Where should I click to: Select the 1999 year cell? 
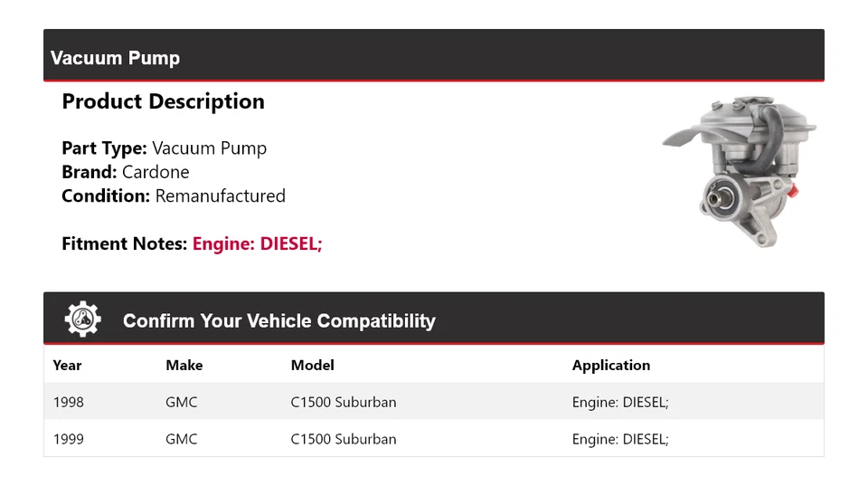point(68,439)
